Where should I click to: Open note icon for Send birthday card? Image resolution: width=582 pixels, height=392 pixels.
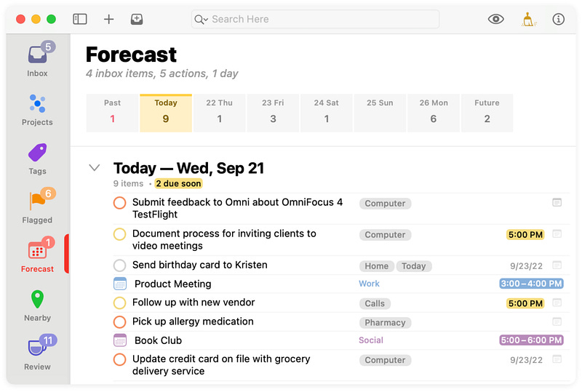point(557,265)
